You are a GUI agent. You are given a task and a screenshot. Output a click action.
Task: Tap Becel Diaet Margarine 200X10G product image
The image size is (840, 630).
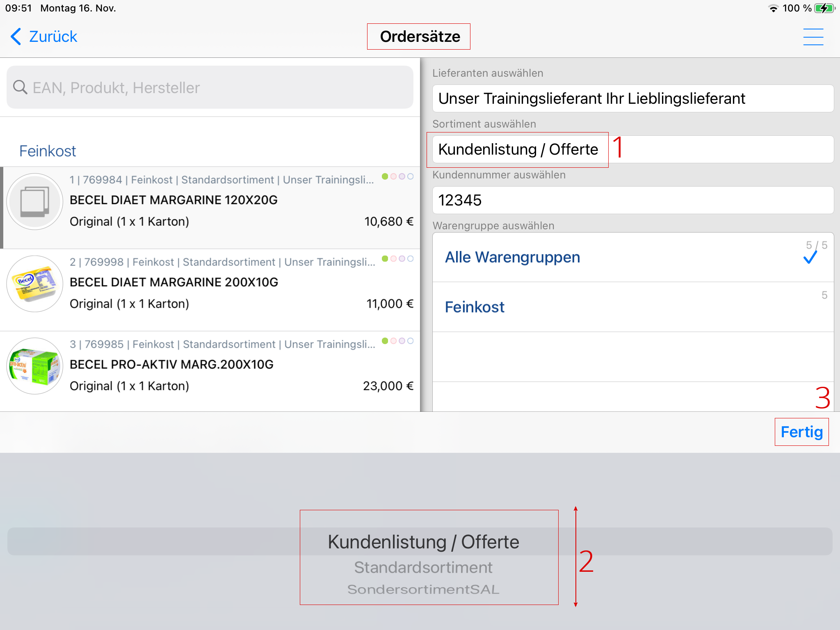pos(35,284)
